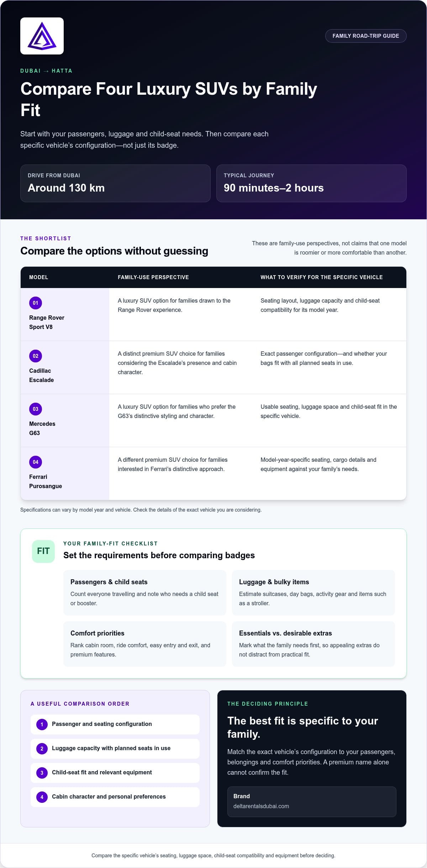Select the Essentials vs. desirable extras card
Screen dimensions: 427x868
(313, 644)
